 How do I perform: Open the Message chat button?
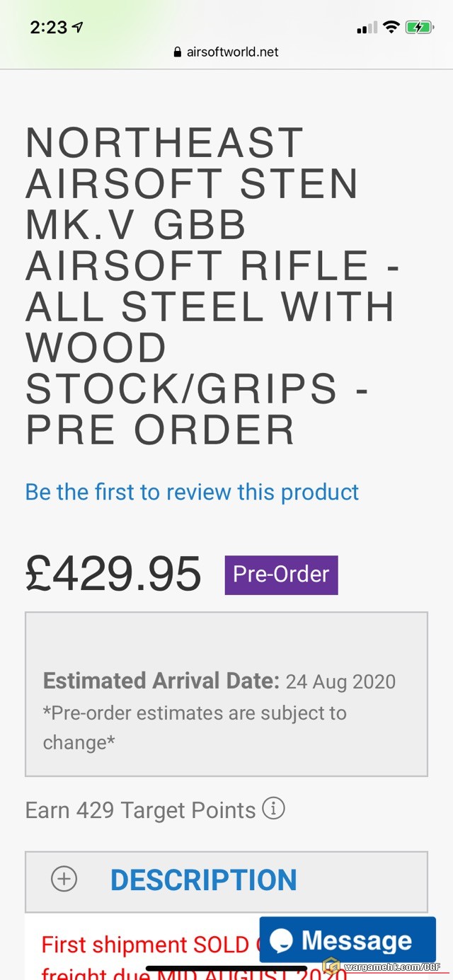(x=347, y=940)
